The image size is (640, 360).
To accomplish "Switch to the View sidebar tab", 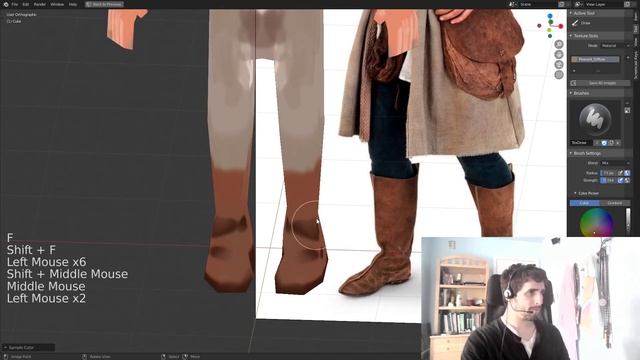I will (x=636, y=42).
